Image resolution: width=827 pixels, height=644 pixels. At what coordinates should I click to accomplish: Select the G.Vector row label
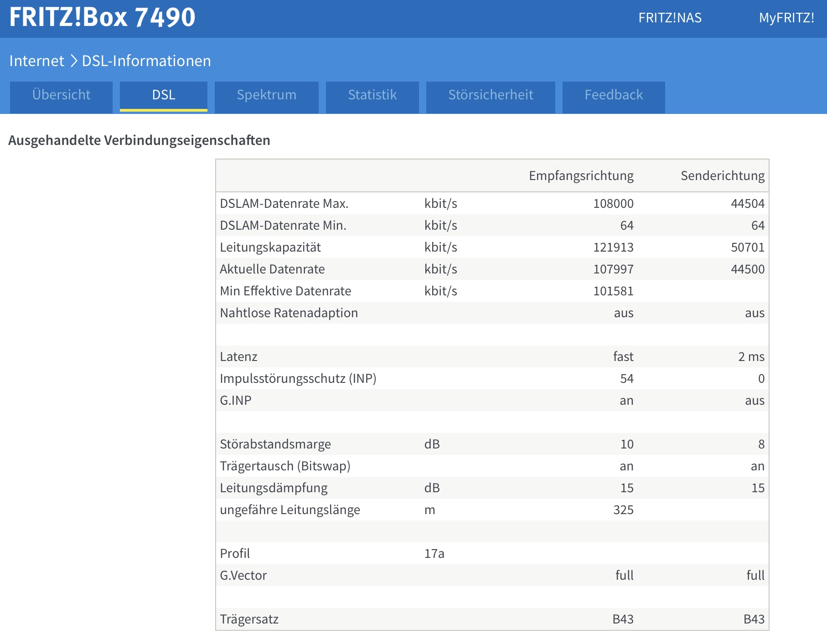coord(243,575)
